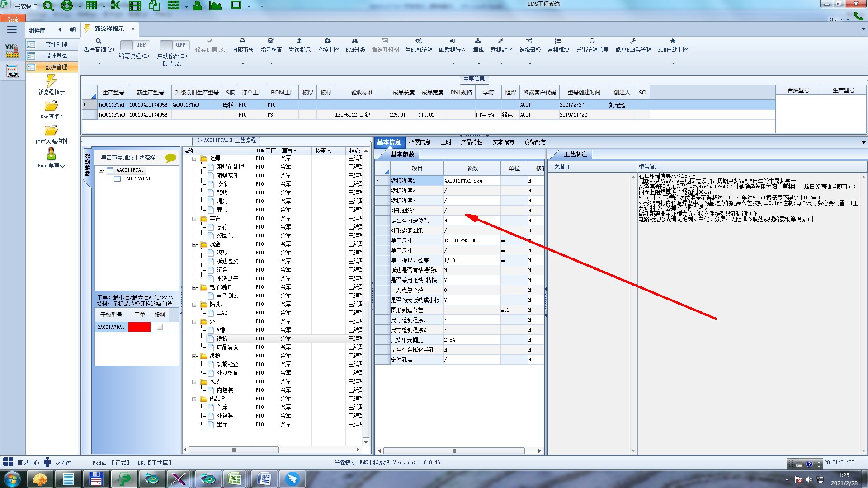This screenshot has width=868, height=488.
Task: Collapse the 阻焊 folder in process tree
Action: click(194, 159)
